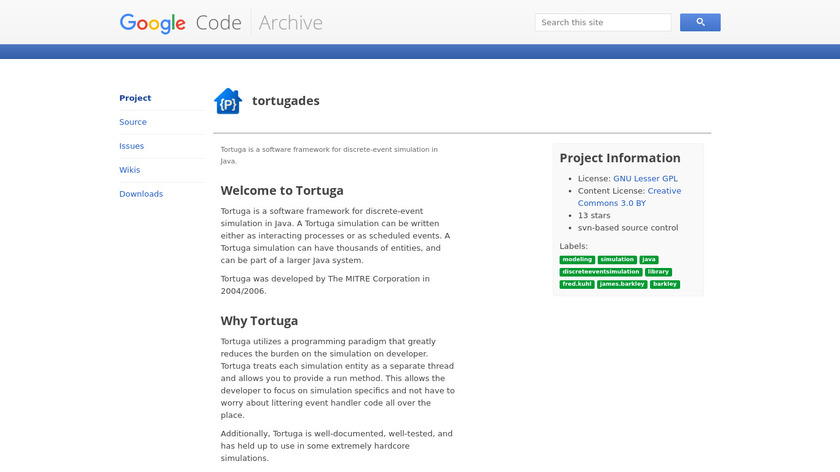This screenshot has width=840, height=472.
Task: Click the Labels: caption
Action: (573, 246)
